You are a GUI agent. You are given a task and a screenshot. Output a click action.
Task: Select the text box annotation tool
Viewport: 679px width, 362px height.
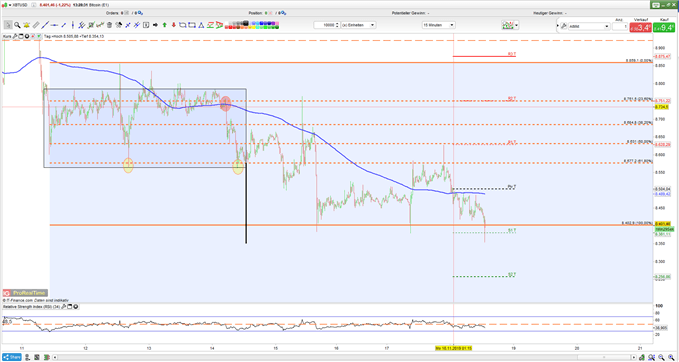(x=146, y=25)
